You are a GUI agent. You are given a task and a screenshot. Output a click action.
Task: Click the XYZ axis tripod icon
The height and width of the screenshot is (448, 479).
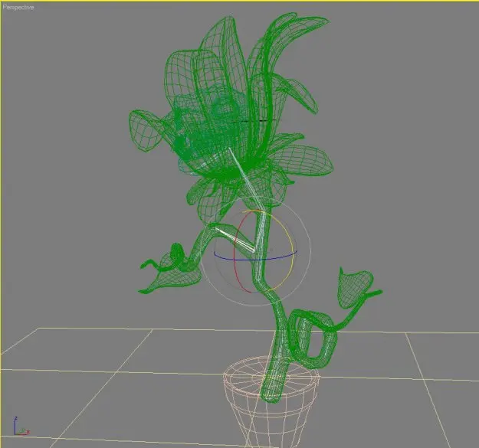pyautogui.click(x=21, y=426)
